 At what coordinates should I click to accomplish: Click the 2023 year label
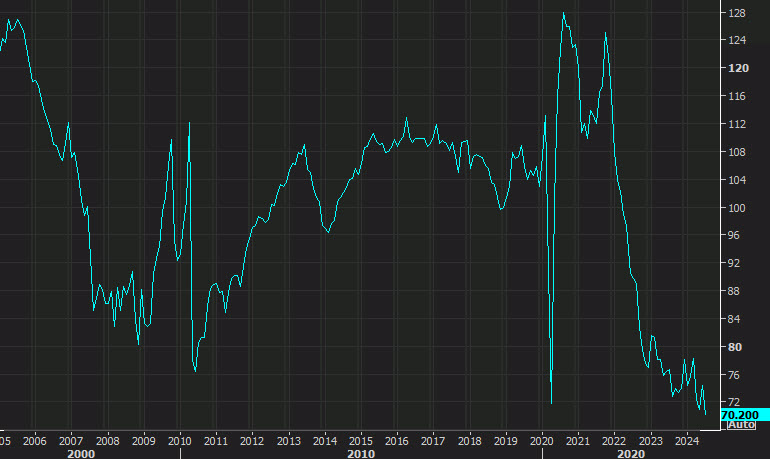point(651,441)
